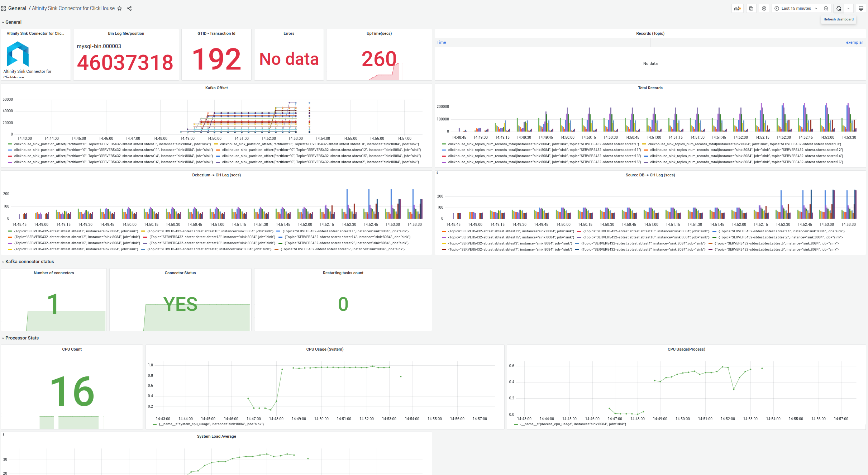Star the Altinity Sink Connector dashboard
The height and width of the screenshot is (475, 868).
point(120,9)
